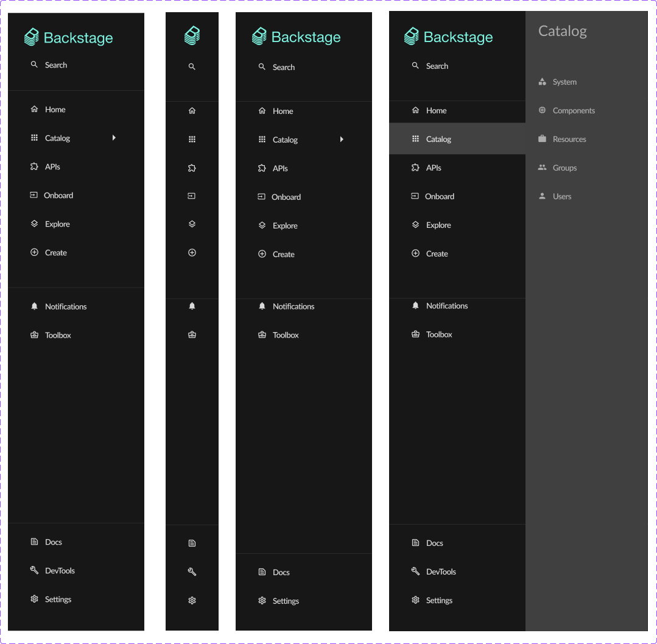
Task: Open Catalog grid icon in the collapsed sidebar
Action: [x=192, y=140]
